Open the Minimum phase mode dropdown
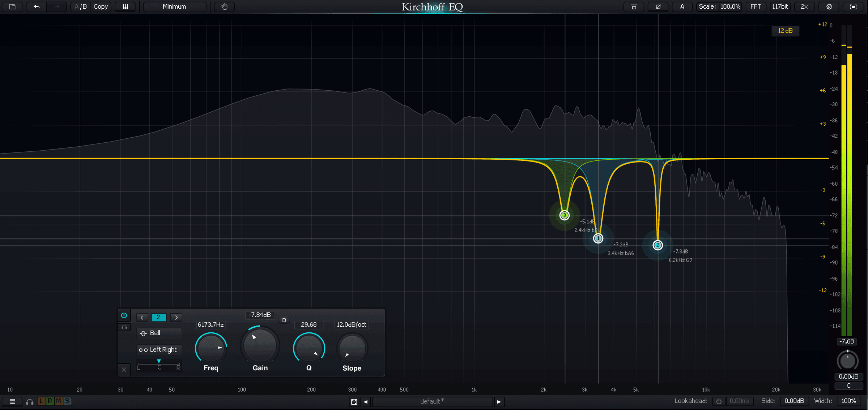Image resolution: width=868 pixels, height=410 pixels. tap(174, 7)
